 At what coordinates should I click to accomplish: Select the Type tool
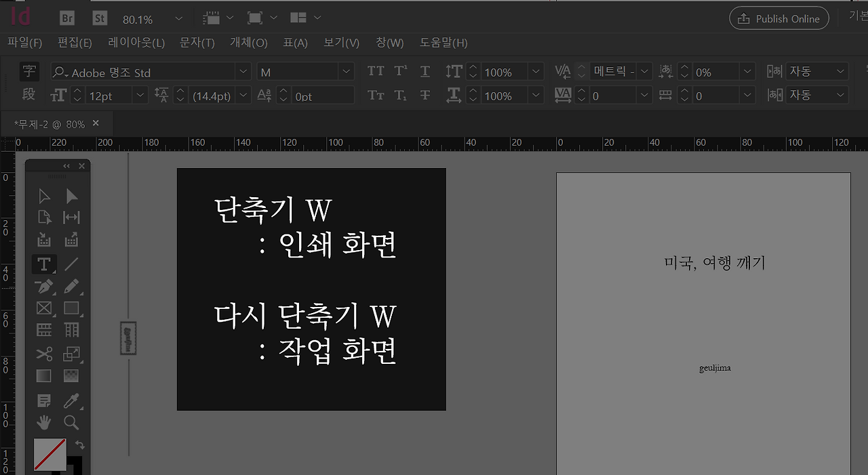[x=44, y=264]
